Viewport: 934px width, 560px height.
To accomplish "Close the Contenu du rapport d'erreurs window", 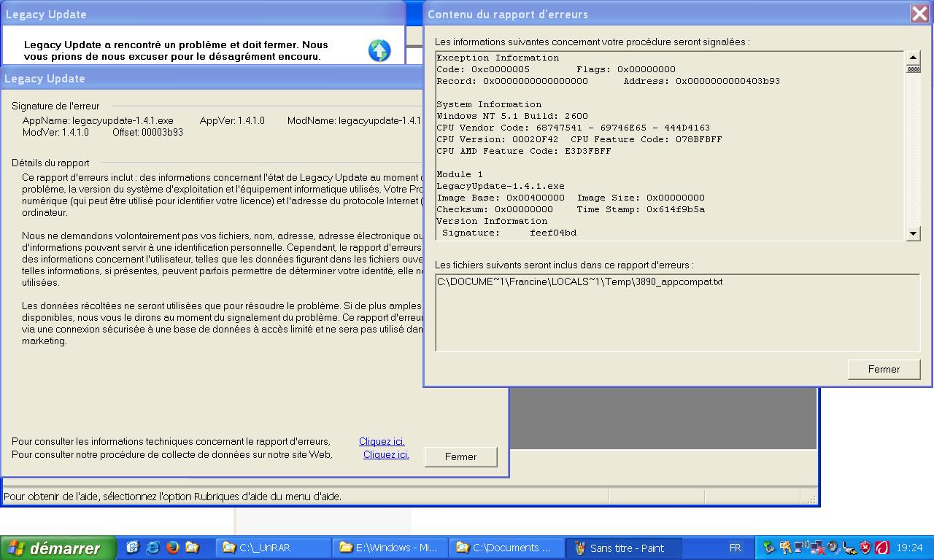I will pyautogui.click(x=919, y=13).
